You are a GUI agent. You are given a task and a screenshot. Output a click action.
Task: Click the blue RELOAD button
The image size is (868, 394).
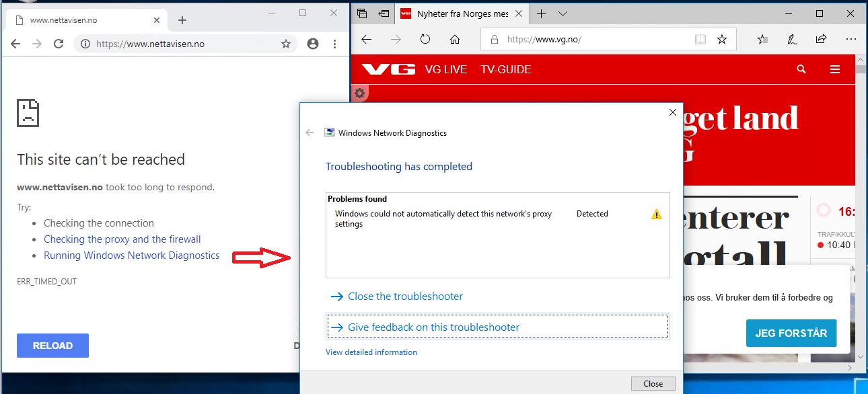(52, 346)
